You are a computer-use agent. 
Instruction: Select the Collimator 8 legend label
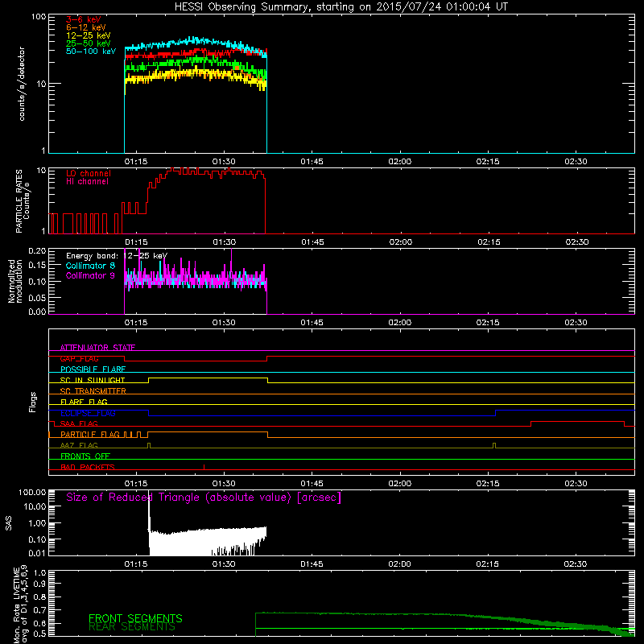point(90,266)
